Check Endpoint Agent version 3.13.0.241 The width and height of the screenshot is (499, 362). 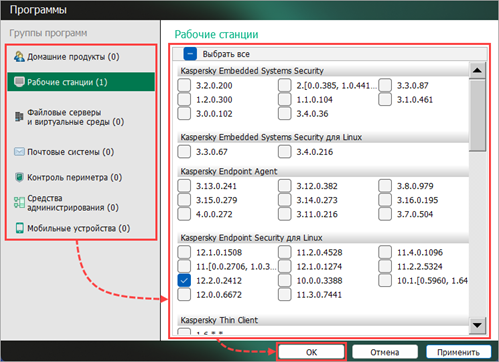pyautogui.click(x=184, y=186)
